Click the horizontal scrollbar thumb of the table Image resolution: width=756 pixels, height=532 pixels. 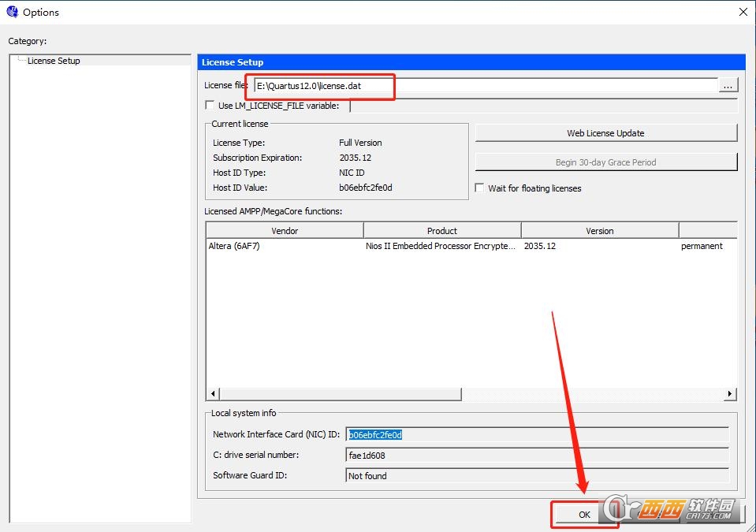341,394
